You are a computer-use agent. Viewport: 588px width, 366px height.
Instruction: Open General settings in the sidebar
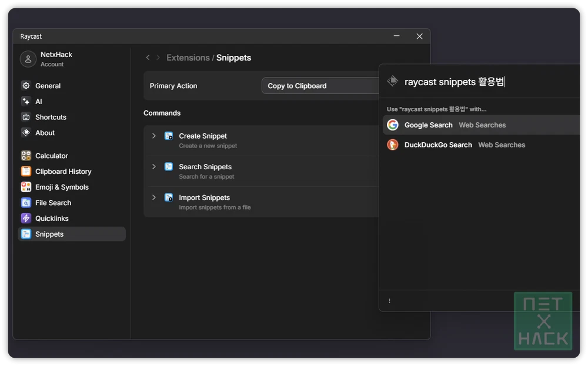click(72, 86)
